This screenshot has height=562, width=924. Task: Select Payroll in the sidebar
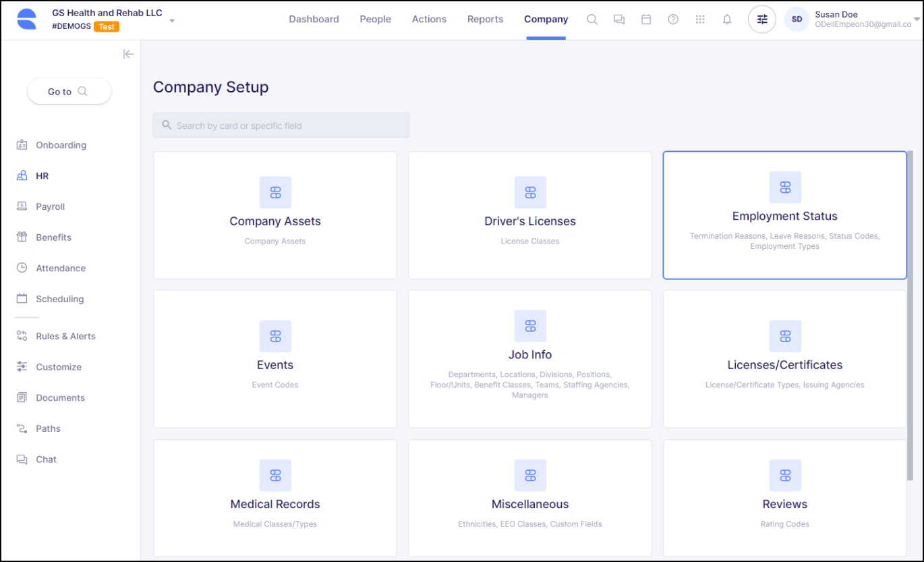pyautogui.click(x=51, y=206)
